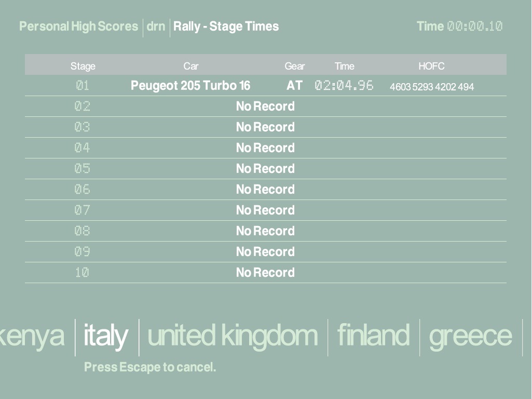Screen dimensions: 532x399
Task: Click the Car column header
Action: point(191,66)
